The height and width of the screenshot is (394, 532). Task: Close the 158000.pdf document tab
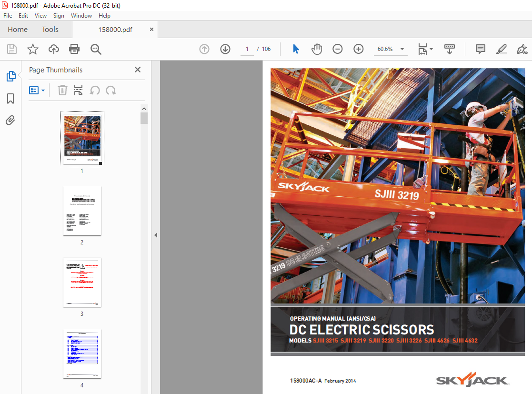click(151, 30)
